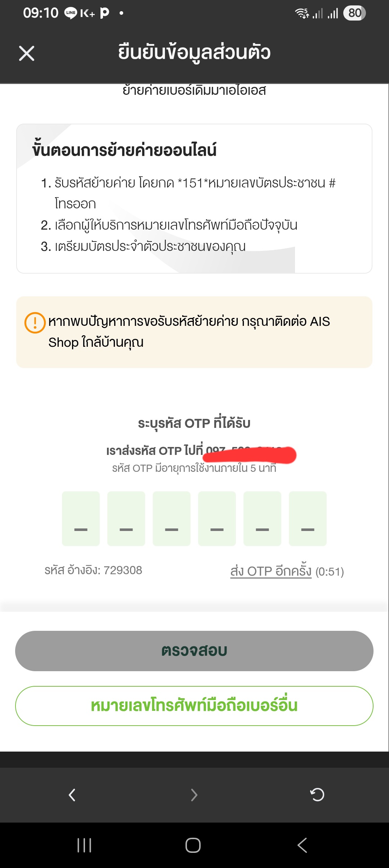The height and width of the screenshot is (868, 389).
Task: Reload the page with refresh icon
Action: (x=317, y=794)
